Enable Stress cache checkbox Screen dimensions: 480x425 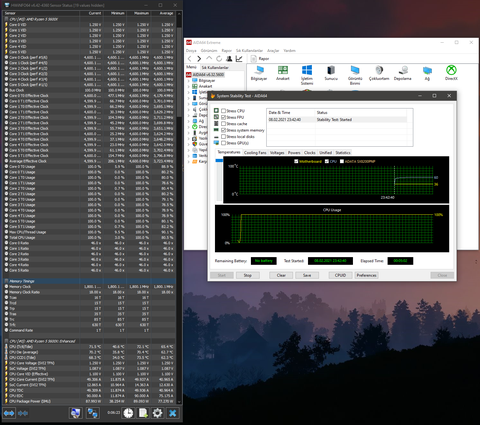pyautogui.click(x=224, y=124)
